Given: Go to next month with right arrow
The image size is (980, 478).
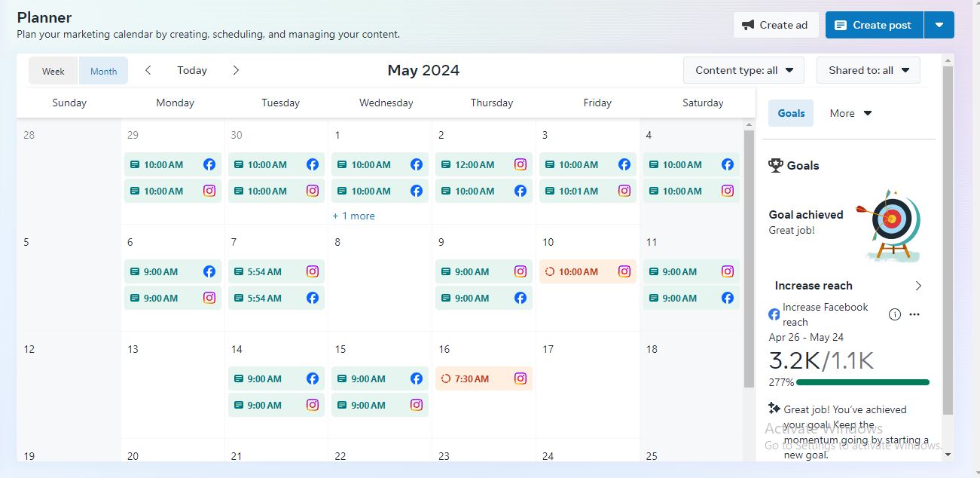Looking at the screenshot, I should (236, 70).
